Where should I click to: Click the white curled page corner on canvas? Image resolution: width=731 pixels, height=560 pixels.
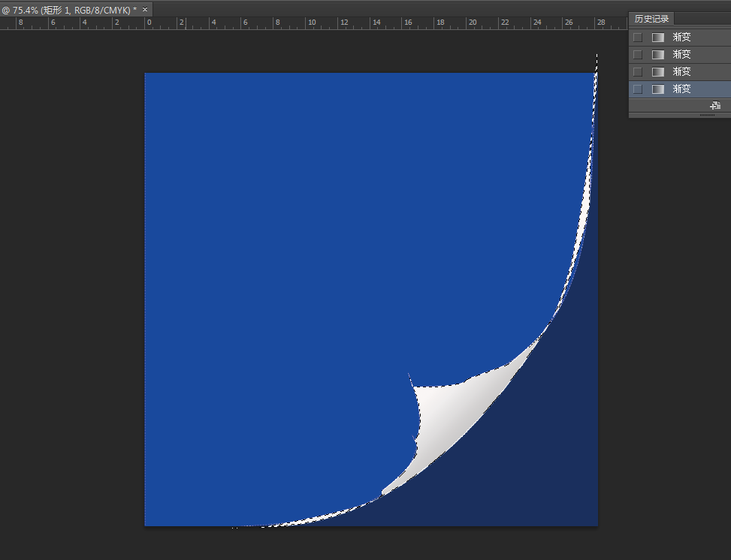[451, 420]
